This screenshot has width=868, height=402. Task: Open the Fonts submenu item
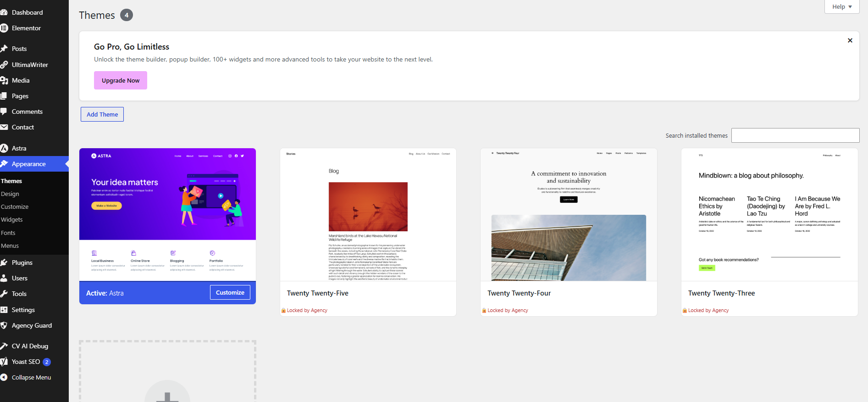click(8, 233)
